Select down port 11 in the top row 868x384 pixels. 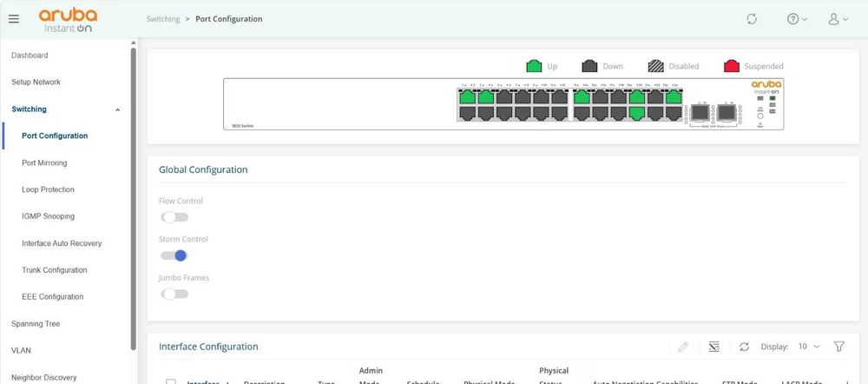click(x=559, y=97)
